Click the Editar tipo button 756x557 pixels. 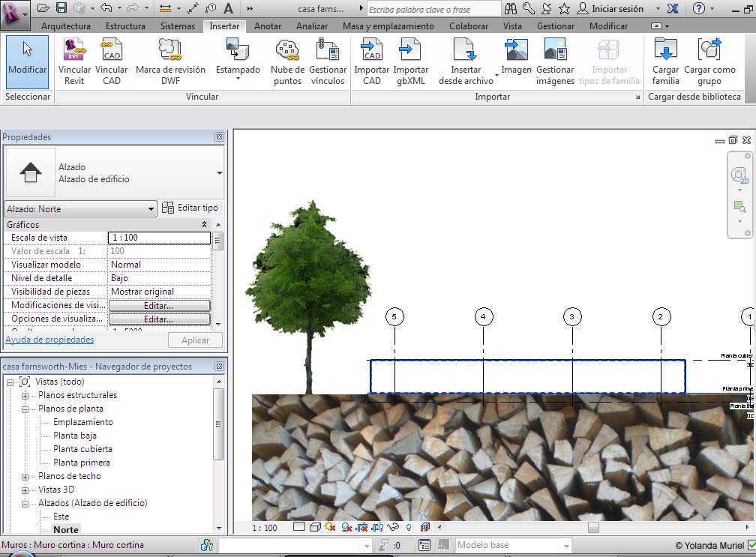tap(190, 208)
